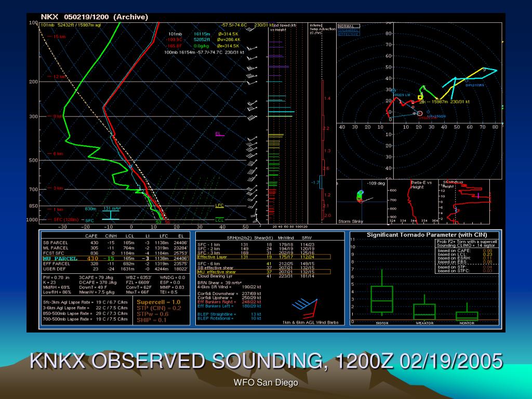Click the yellow LFC marker on the skew-T
Screen dimensions: 532x399
(220, 206)
